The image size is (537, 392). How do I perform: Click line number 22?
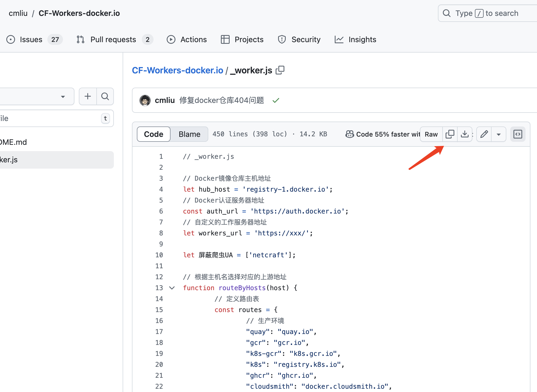tap(159, 386)
